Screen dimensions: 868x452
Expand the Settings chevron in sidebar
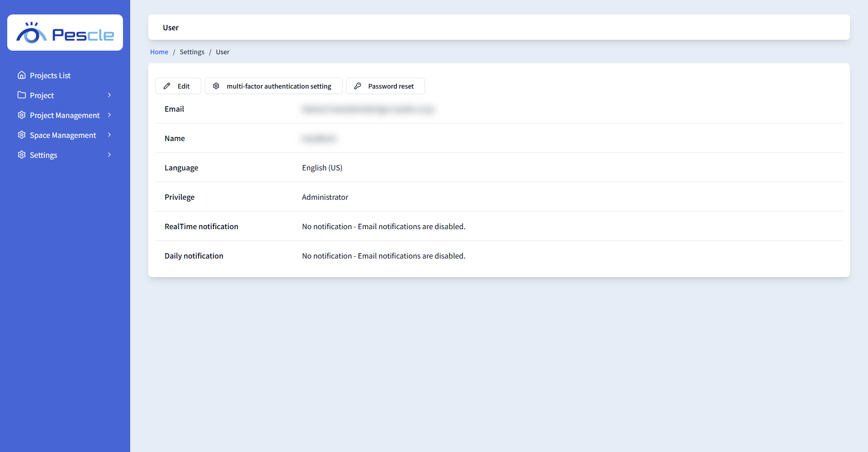pyautogui.click(x=109, y=155)
